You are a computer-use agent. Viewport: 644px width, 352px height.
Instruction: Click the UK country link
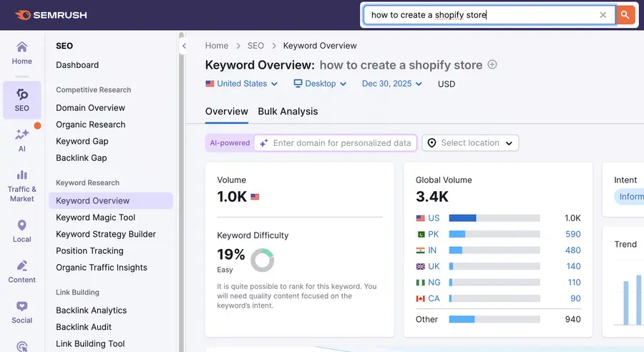(x=434, y=267)
